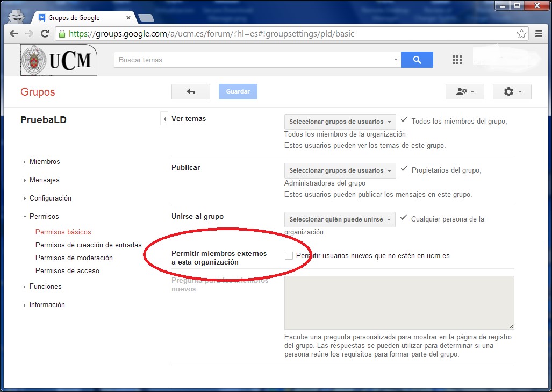Click the incognito mode icon

click(16, 16)
